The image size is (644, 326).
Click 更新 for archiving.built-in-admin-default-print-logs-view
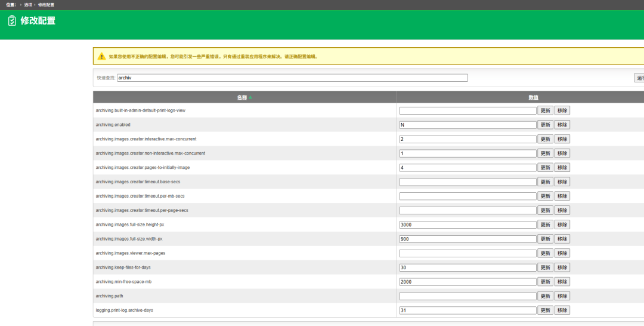(x=545, y=110)
